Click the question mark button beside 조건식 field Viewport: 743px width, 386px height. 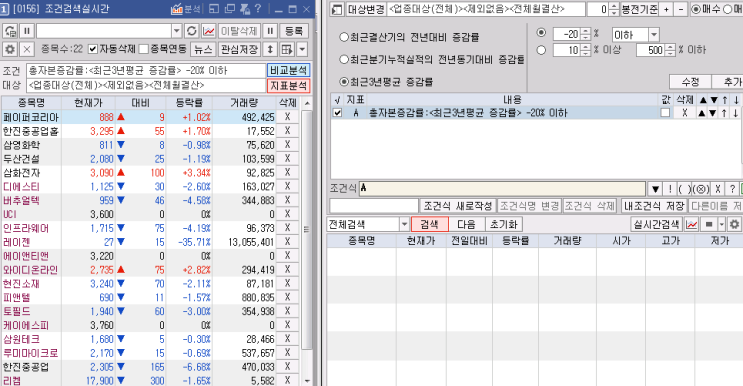coord(733,189)
